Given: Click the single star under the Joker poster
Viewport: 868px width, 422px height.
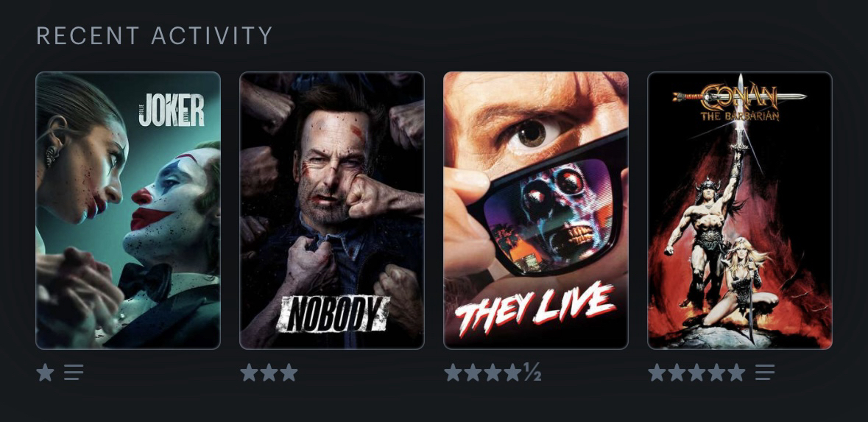Looking at the screenshot, I should (45, 373).
